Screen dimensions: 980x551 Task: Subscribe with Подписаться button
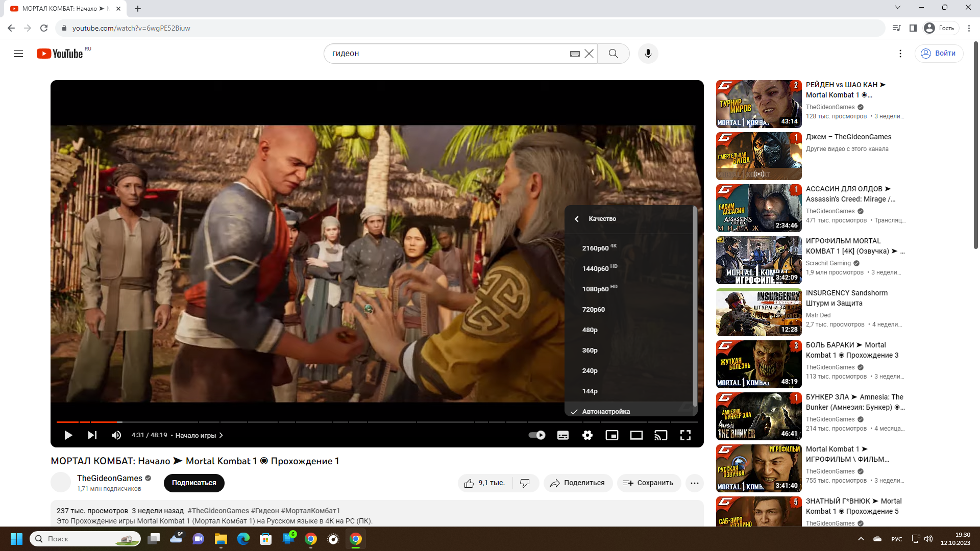pyautogui.click(x=194, y=483)
